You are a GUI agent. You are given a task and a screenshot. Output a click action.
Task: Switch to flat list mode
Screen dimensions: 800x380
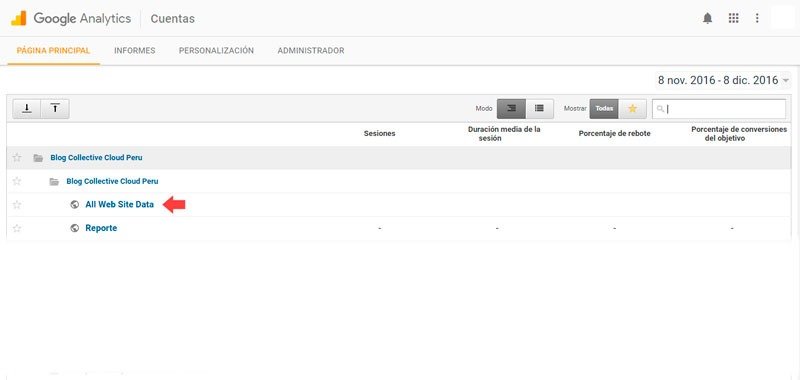coord(539,109)
